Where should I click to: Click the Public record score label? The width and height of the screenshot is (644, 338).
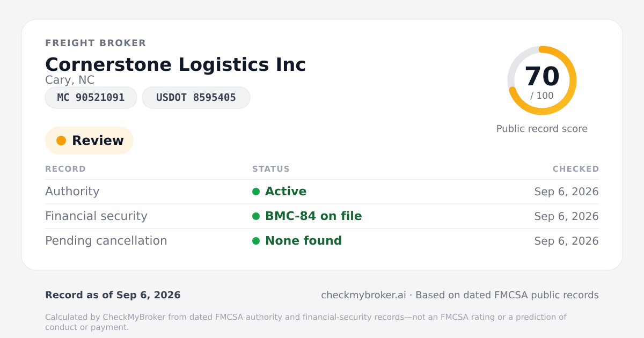pyautogui.click(x=542, y=129)
